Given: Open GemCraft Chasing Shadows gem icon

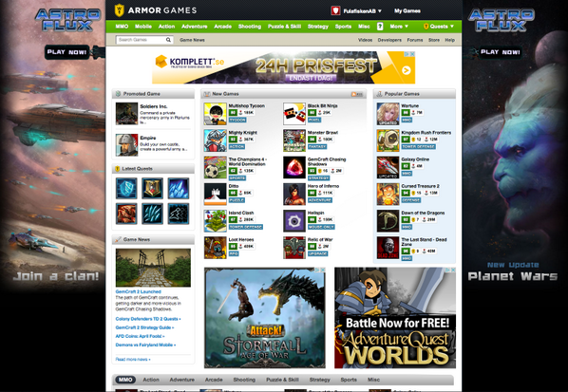Looking at the screenshot, I should 294,168.
